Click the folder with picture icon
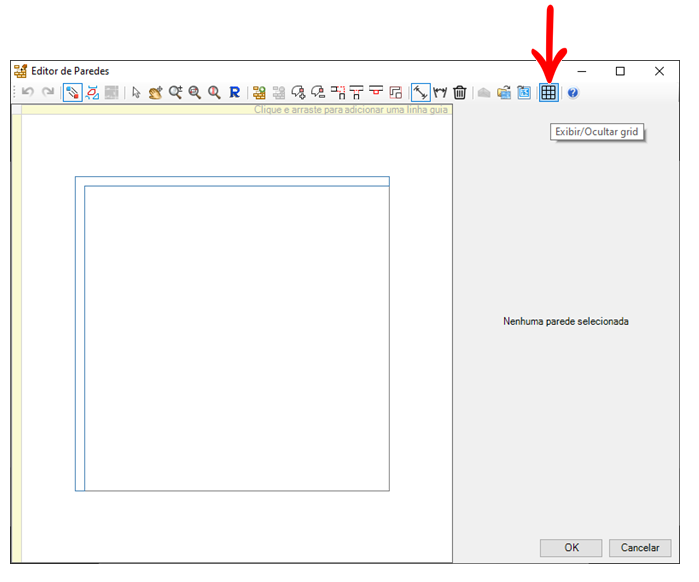 tap(504, 93)
